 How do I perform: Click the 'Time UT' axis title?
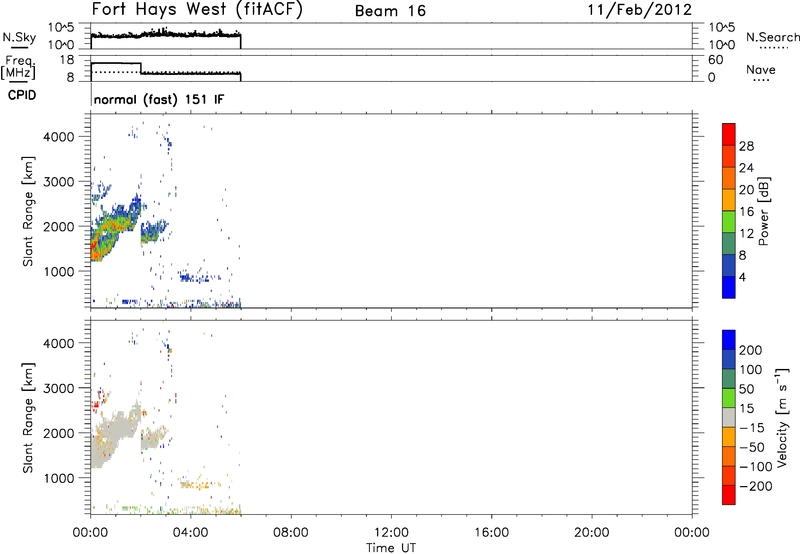point(391,548)
